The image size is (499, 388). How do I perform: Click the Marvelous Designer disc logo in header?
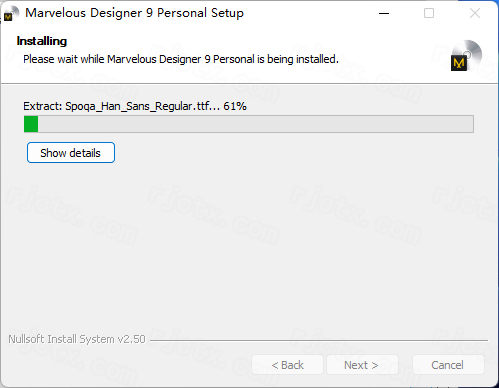tap(466, 56)
